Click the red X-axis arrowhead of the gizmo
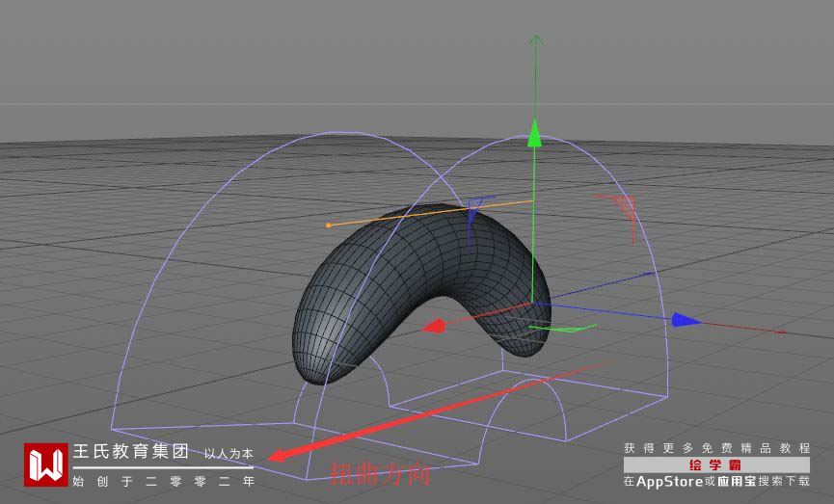The width and height of the screenshot is (834, 504). (x=434, y=326)
